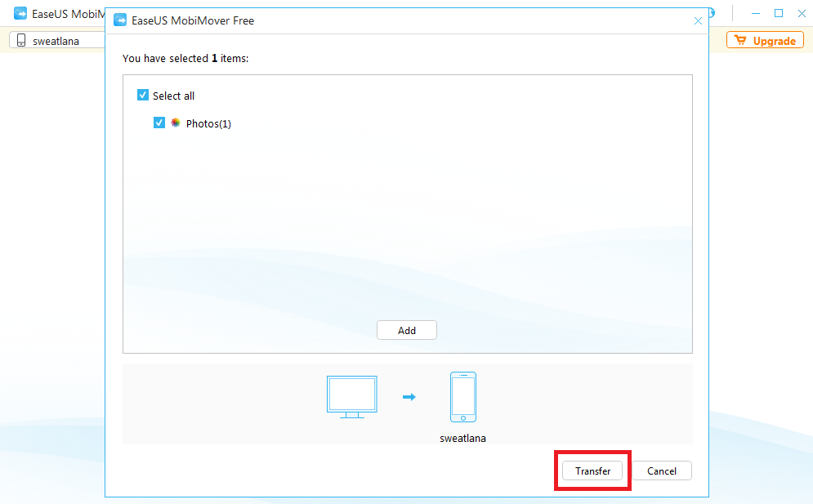Click the computer monitor source icon
This screenshot has height=504, width=813.
coord(351,396)
